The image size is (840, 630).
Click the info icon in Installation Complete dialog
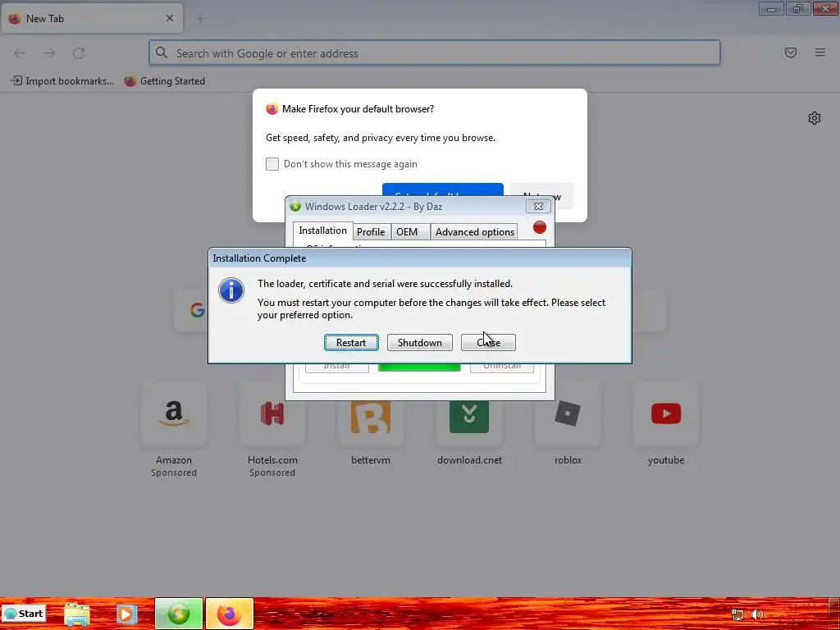[231, 290]
